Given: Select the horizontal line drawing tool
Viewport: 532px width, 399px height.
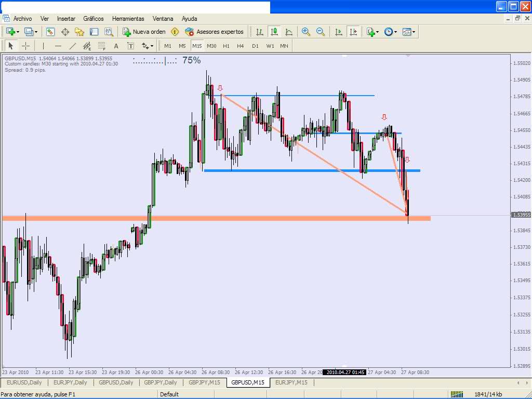Looking at the screenshot, I should pos(58,46).
